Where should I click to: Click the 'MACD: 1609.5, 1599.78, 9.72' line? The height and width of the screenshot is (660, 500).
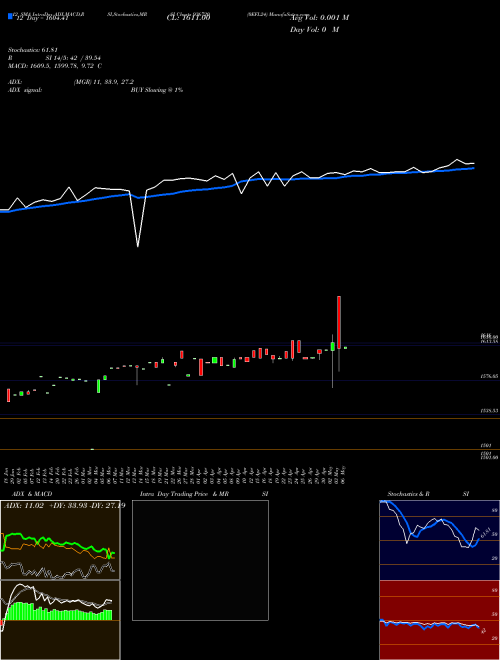tap(55, 66)
